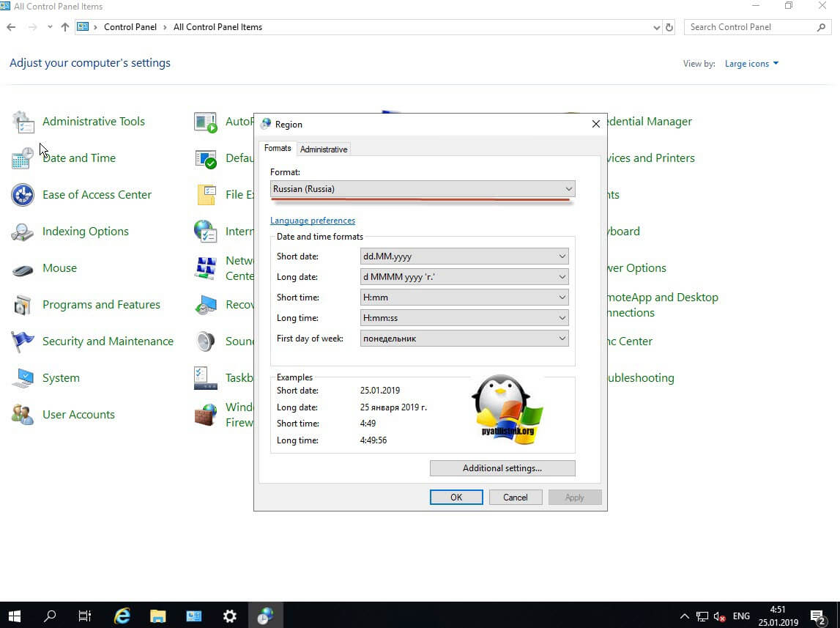Open Programs and Features icon
The image size is (840, 628).
[x=23, y=305]
